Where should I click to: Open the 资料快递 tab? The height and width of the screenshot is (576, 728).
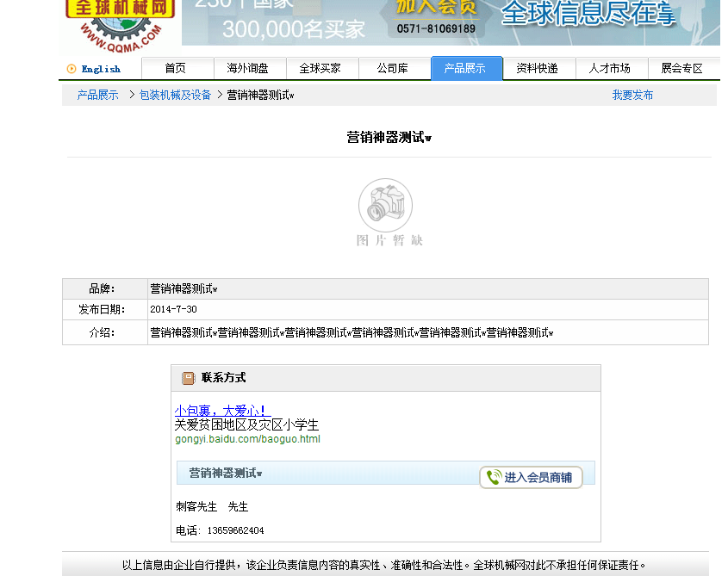[538, 68]
